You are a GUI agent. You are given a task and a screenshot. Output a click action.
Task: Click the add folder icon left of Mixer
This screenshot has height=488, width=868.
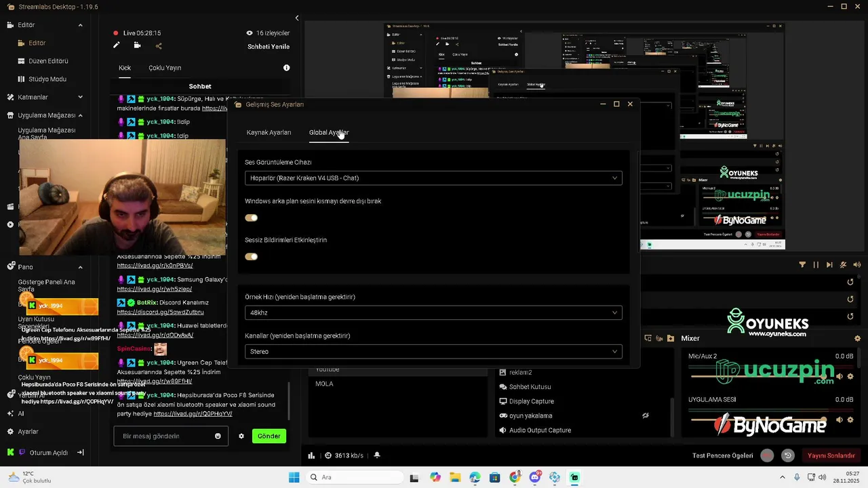coord(671,338)
